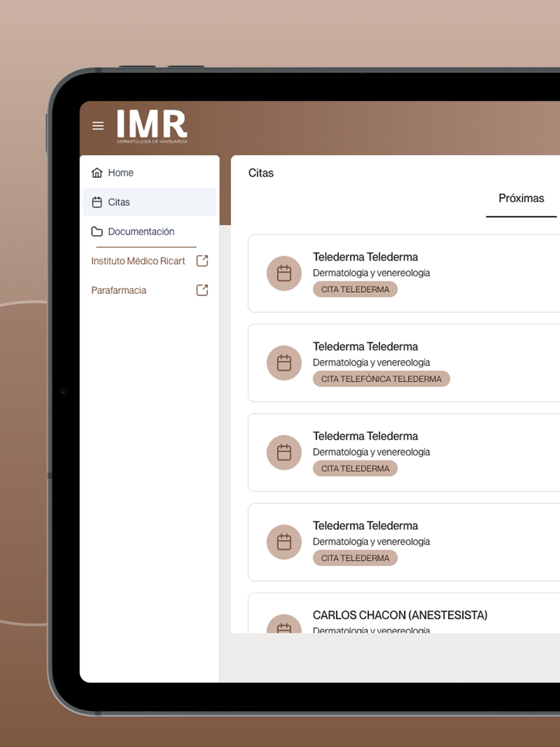Open the Instituto Médico Ricart link
The width and height of the screenshot is (560, 747).
point(138,261)
